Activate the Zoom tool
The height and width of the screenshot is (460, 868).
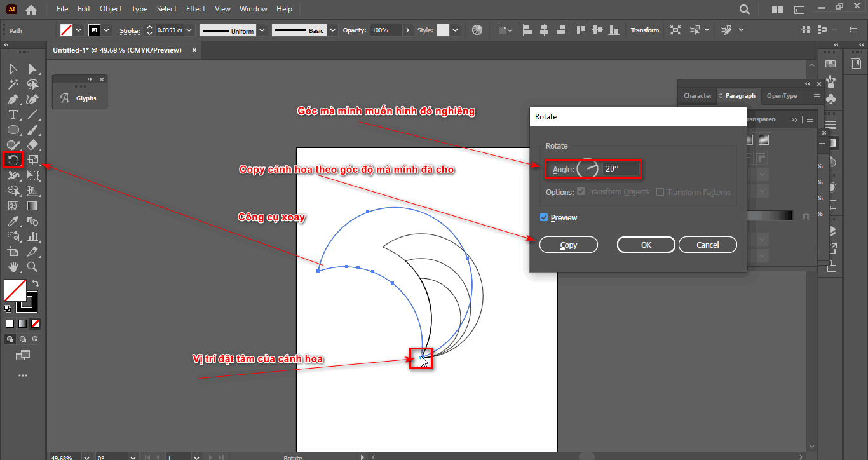point(32,267)
